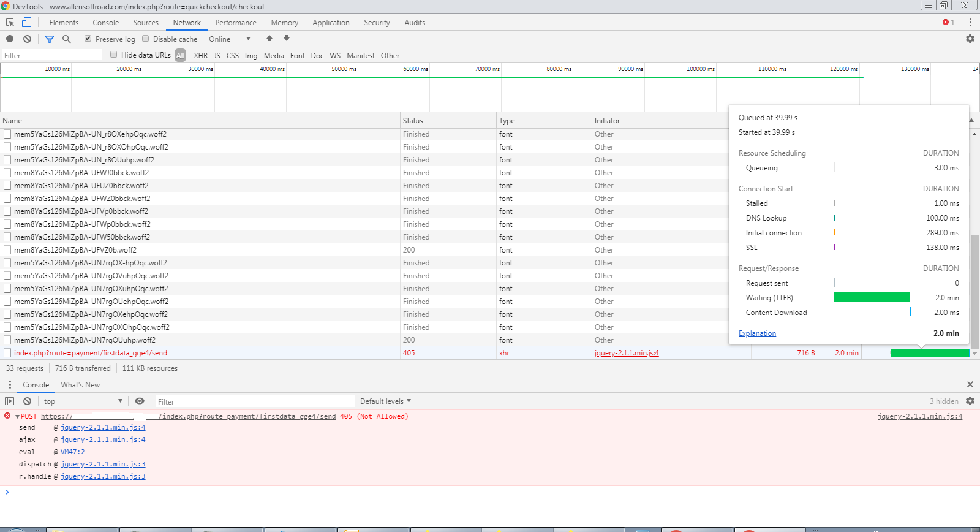Click the network filter text field
The height and width of the screenshot is (532, 980).
(52, 55)
